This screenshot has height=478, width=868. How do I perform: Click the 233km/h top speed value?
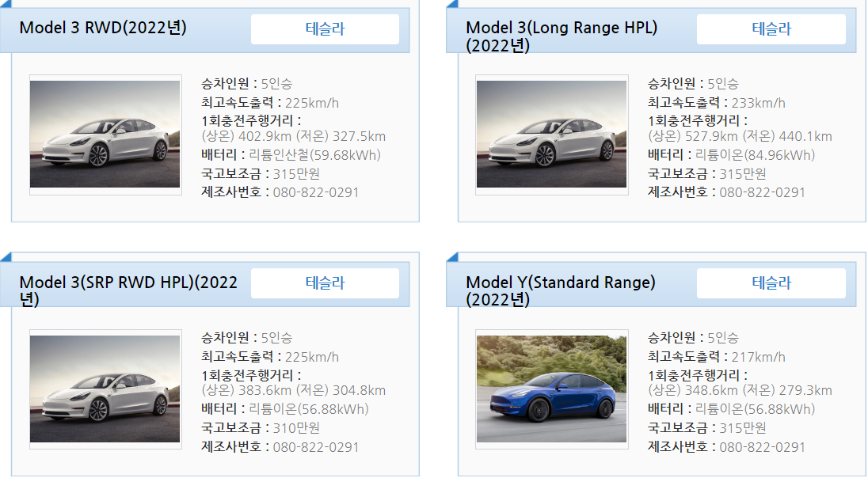(x=758, y=103)
